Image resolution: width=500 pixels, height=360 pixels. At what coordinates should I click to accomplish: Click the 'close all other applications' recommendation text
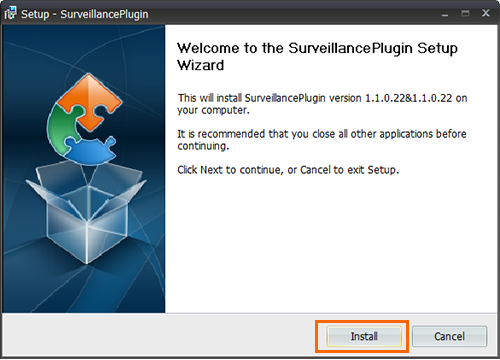(x=322, y=140)
